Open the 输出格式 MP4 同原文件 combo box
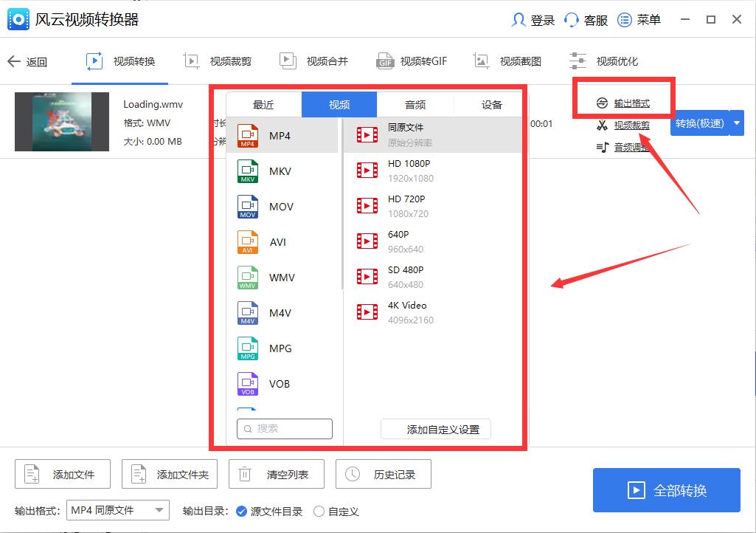This screenshot has height=533, width=756. [118, 510]
